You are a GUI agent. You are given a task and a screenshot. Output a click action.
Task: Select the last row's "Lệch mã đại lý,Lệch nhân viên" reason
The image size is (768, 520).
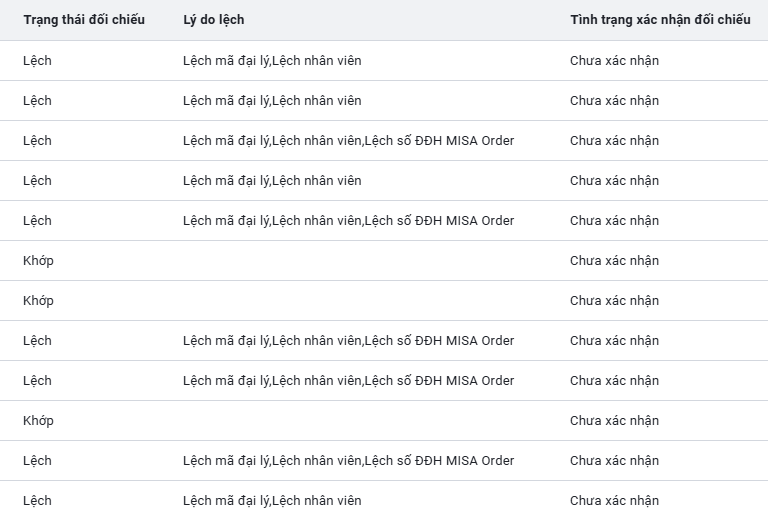[x=272, y=500]
